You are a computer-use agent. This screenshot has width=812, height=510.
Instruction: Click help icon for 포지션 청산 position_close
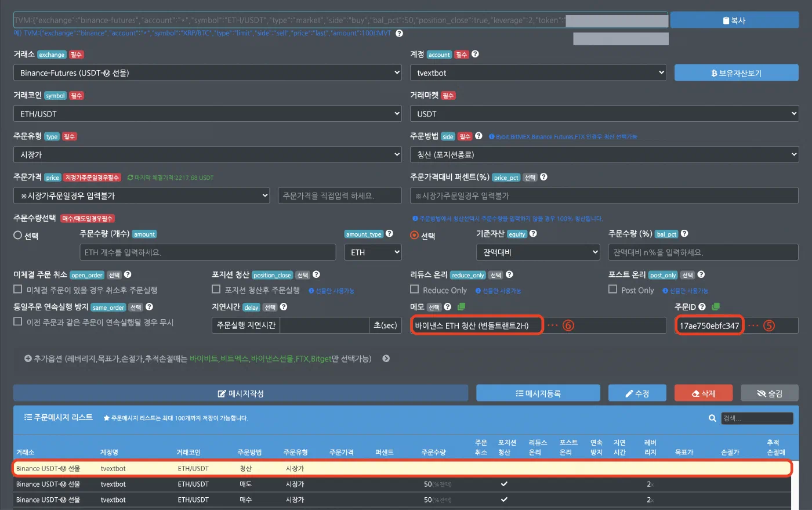316,274
